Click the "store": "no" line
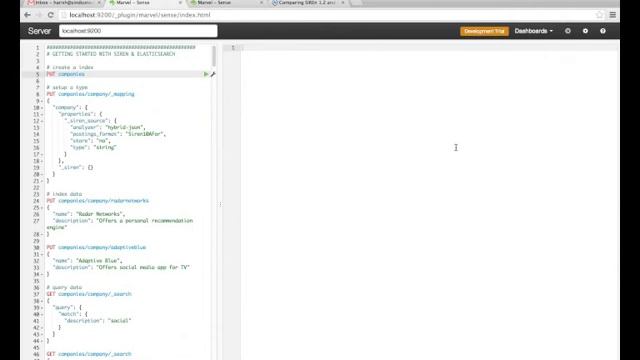This screenshot has height=360, width=640. 90,141
